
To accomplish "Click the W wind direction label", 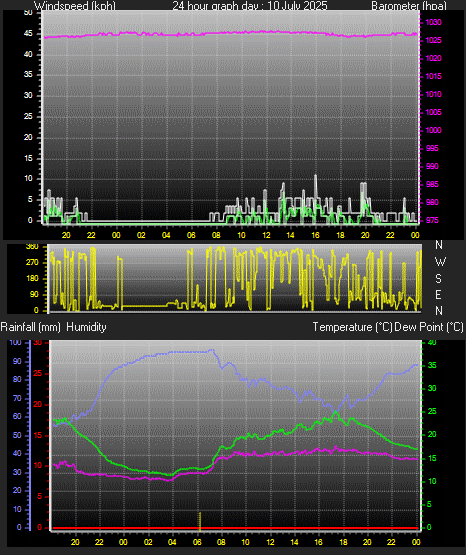I will 440,262.
